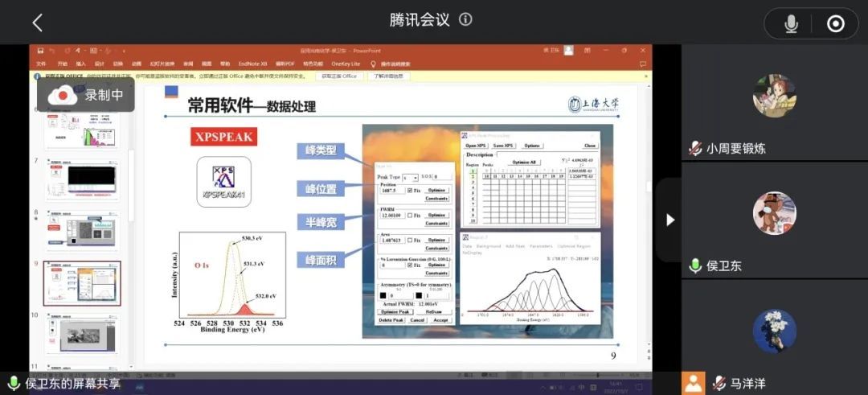Collapse participant panel with the arrow handle
Image resolution: width=868 pixels, height=395 pixels.
pos(669,220)
